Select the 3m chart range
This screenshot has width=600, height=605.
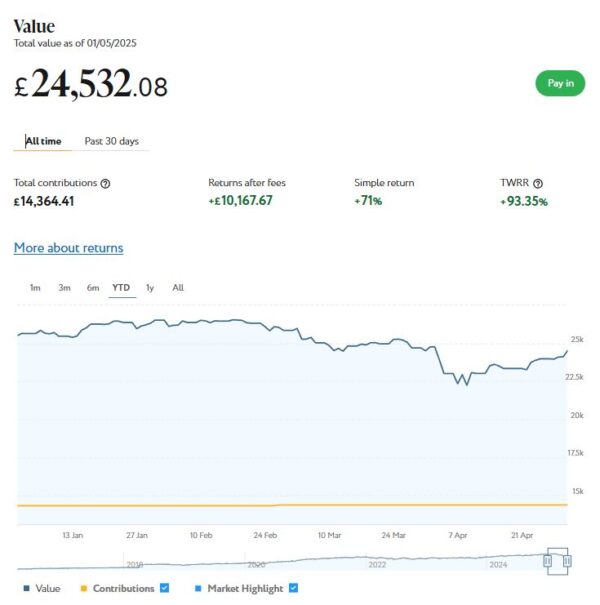click(x=64, y=288)
